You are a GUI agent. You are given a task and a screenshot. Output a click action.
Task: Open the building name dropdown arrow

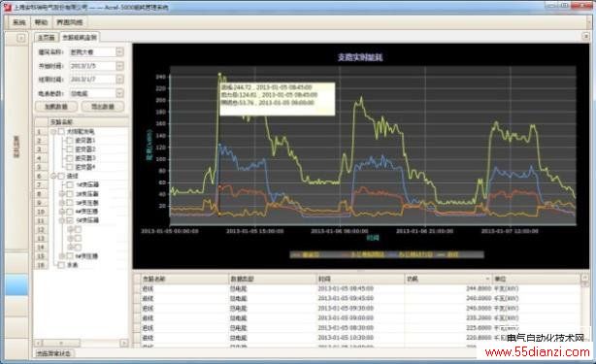coord(119,51)
